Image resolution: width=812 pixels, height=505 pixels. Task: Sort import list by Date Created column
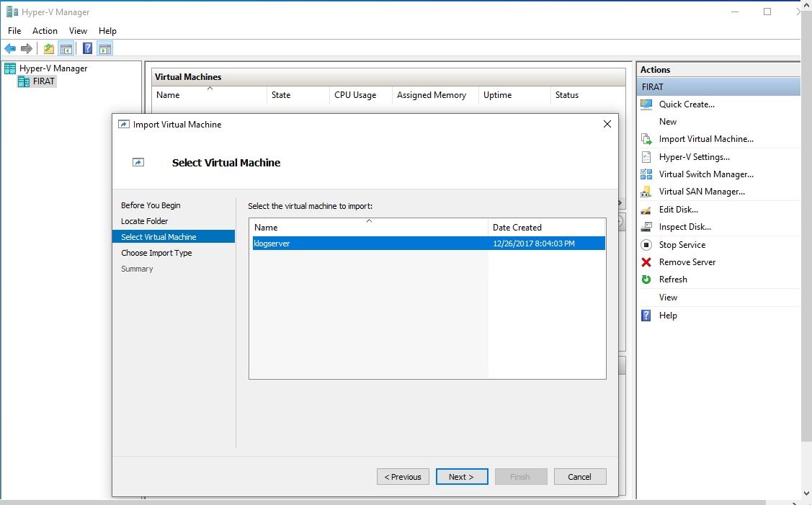547,228
